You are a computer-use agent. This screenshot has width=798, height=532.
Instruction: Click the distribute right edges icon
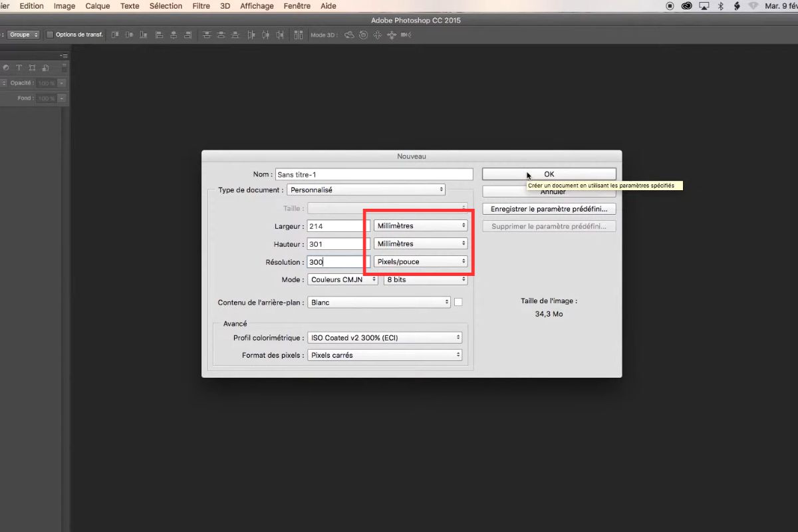[x=281, y=35]
